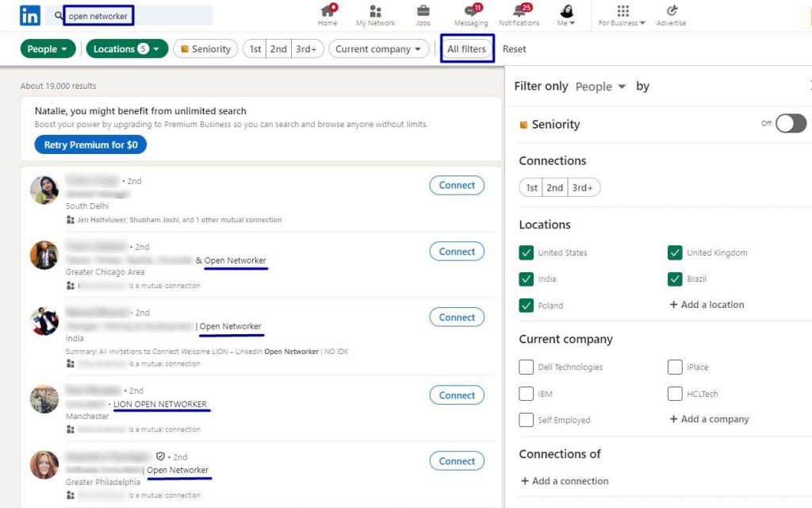Check the Self Employed company
This screenshot has width=812, height=508.
pos(527,419)
